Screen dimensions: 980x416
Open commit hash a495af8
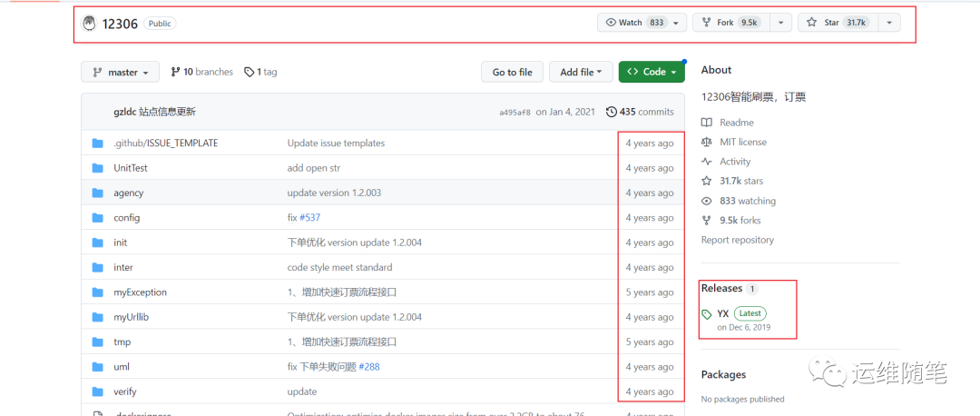click(x=515, y=113)
